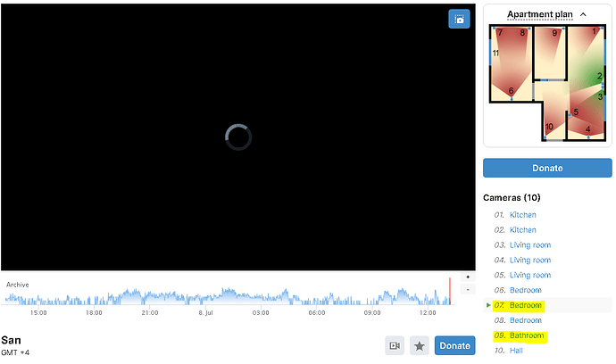Click camera 9 on the apartment plan
616x364 pixels.
point(554,34)
